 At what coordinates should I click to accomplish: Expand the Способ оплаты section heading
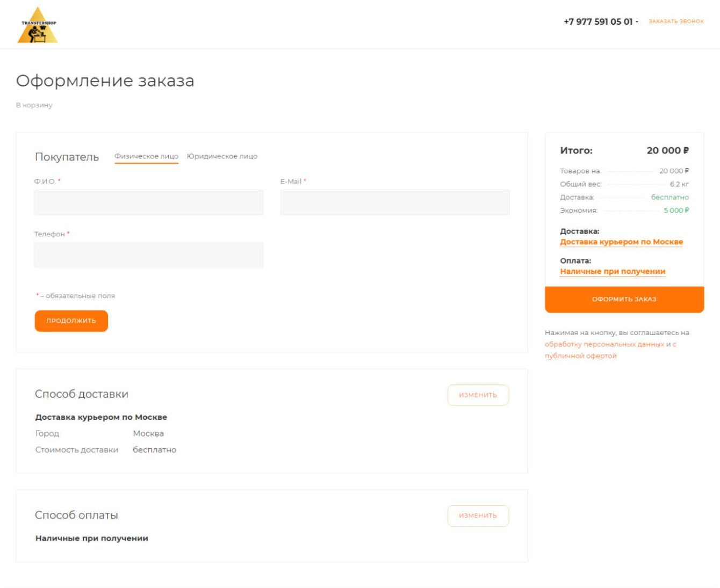[76, 516]
